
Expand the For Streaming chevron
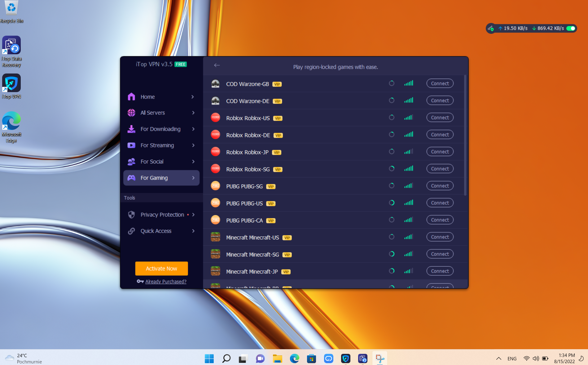(193, 145)
